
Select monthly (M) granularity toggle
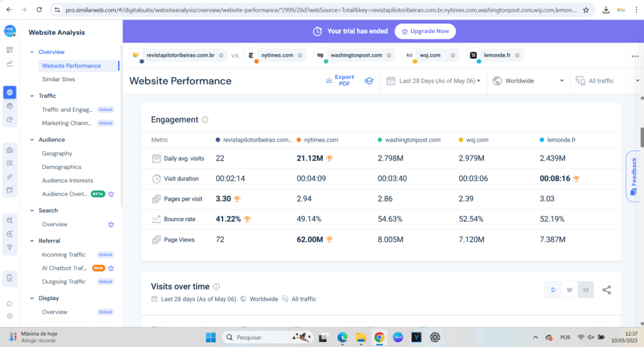coord(586,290)
